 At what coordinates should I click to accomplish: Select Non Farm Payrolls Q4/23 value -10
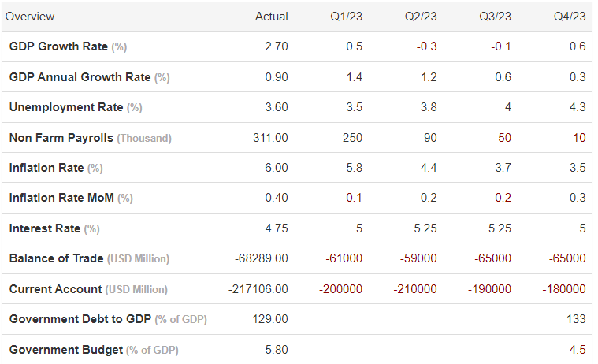(577, 137)
